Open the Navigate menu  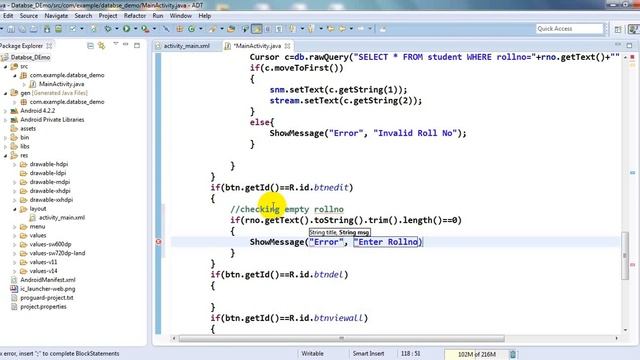pyautogui.click(x=56, y=16)
